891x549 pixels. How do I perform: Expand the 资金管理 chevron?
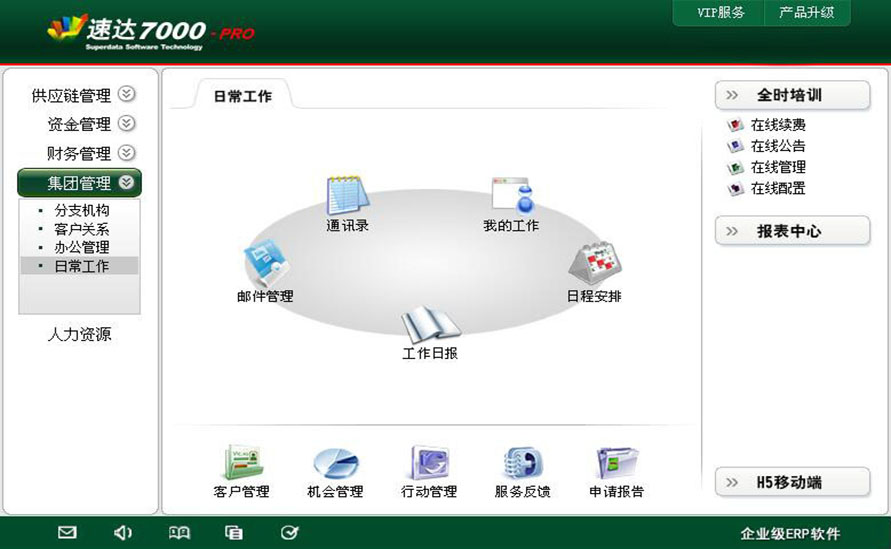point(126,123)
